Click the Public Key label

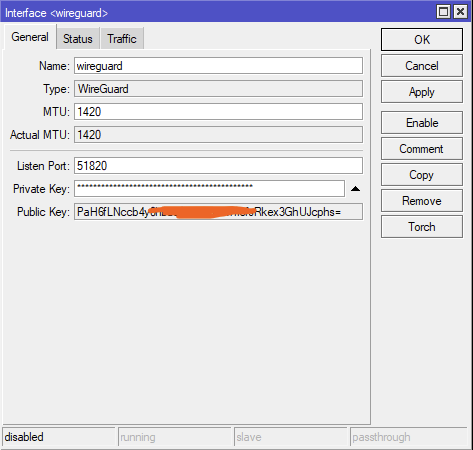point(43,212)
